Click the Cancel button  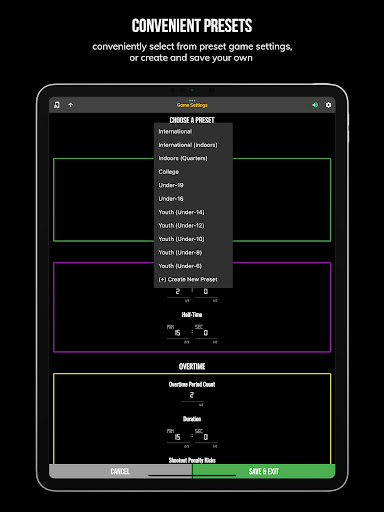(120, 471)
